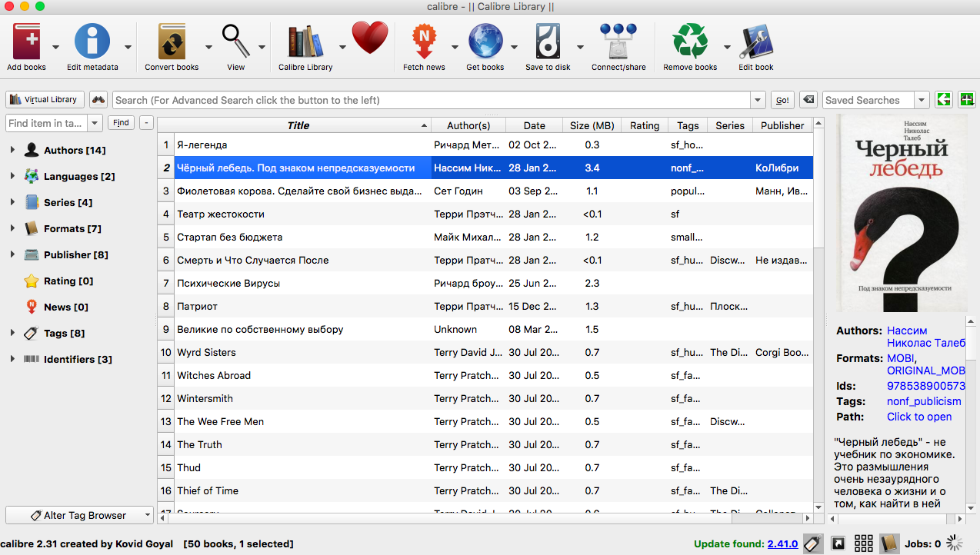Click green plus save search icon

coord(967,100)
